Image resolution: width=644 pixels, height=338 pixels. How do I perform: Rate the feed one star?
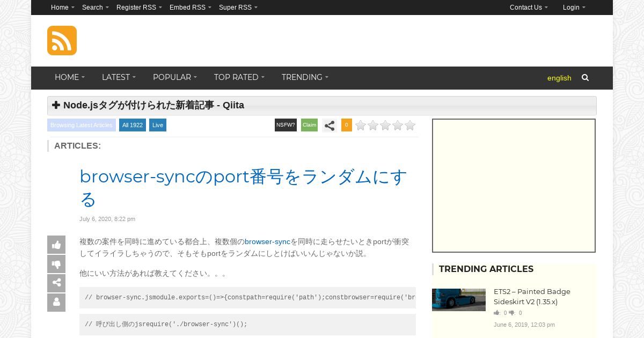[x=361, y=126]
